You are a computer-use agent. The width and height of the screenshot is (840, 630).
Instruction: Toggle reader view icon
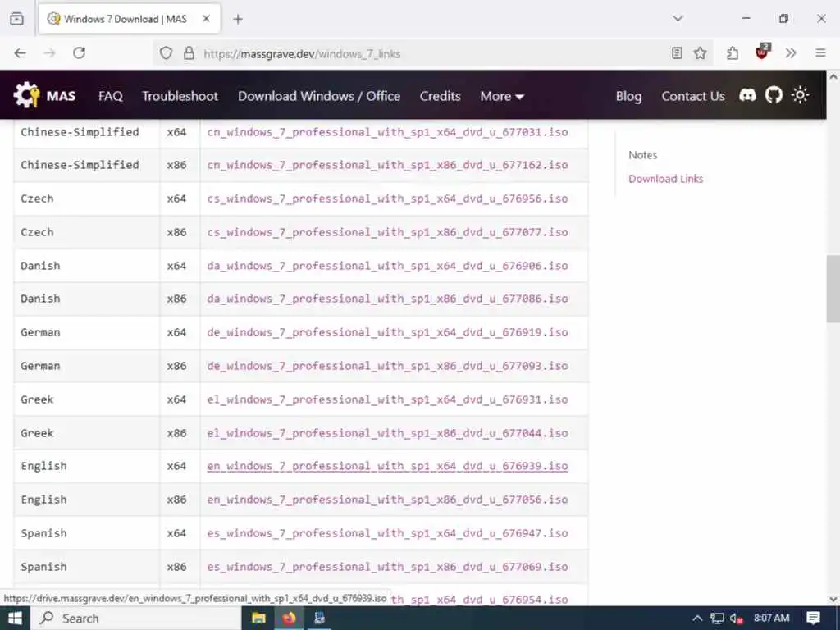[x=677, y=53]
